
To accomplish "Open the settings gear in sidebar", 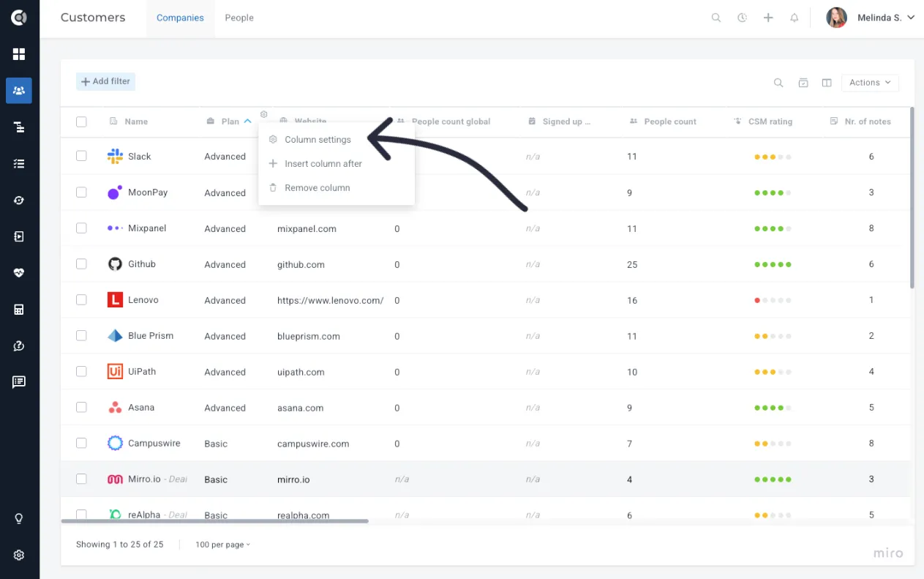I will pos(19,556).
